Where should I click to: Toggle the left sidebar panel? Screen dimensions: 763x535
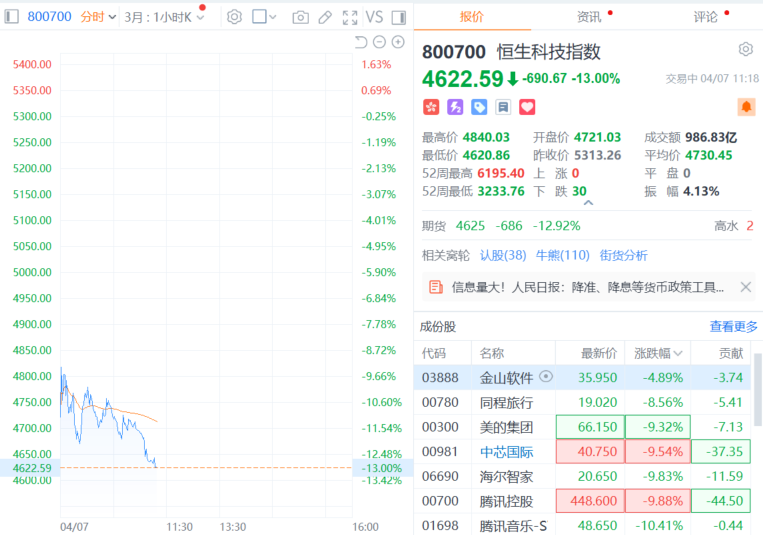click(12, 17)
